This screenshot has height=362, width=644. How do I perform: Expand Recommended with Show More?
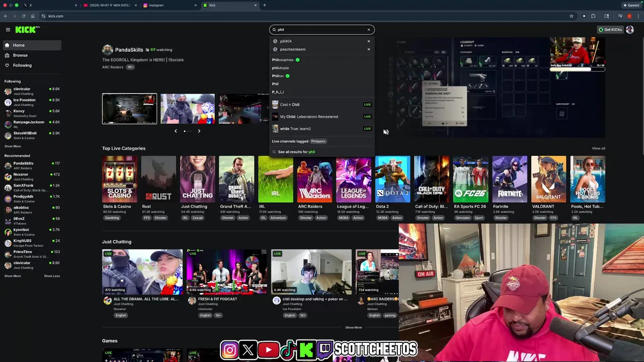click(x=13, y=276)
